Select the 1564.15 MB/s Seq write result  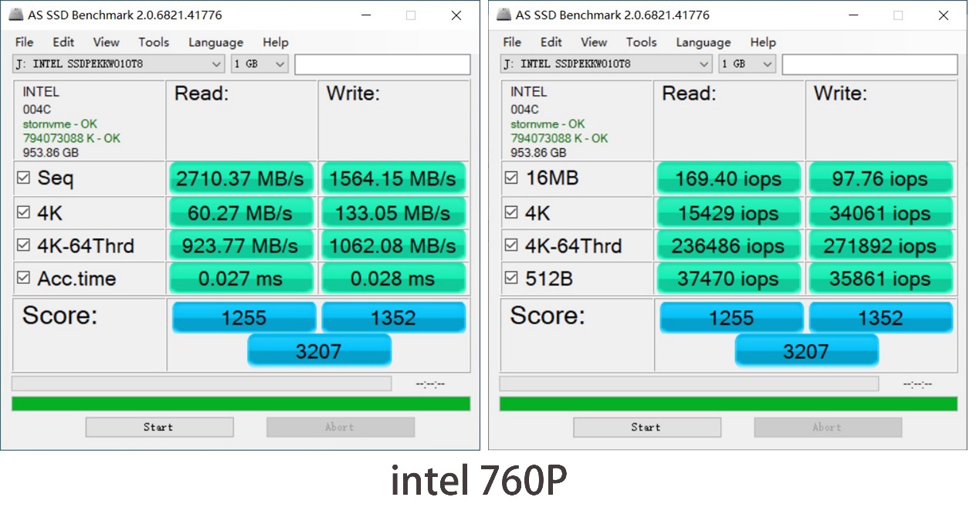[393, 178]
